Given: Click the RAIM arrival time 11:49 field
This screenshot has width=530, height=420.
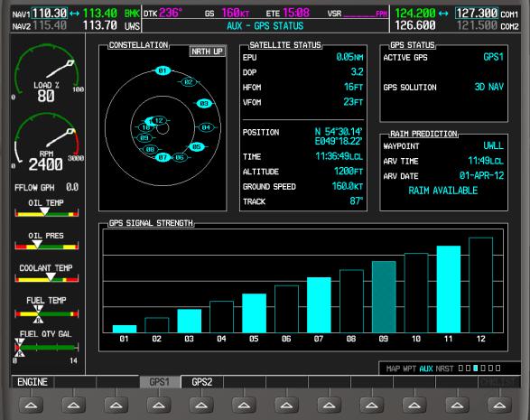Looking at the screenshot, I should [x=486, y=161].
